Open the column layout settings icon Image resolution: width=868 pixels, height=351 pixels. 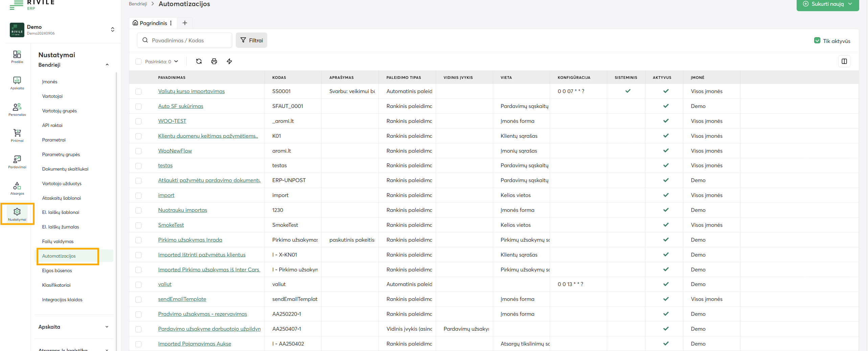tap(844, 61)
